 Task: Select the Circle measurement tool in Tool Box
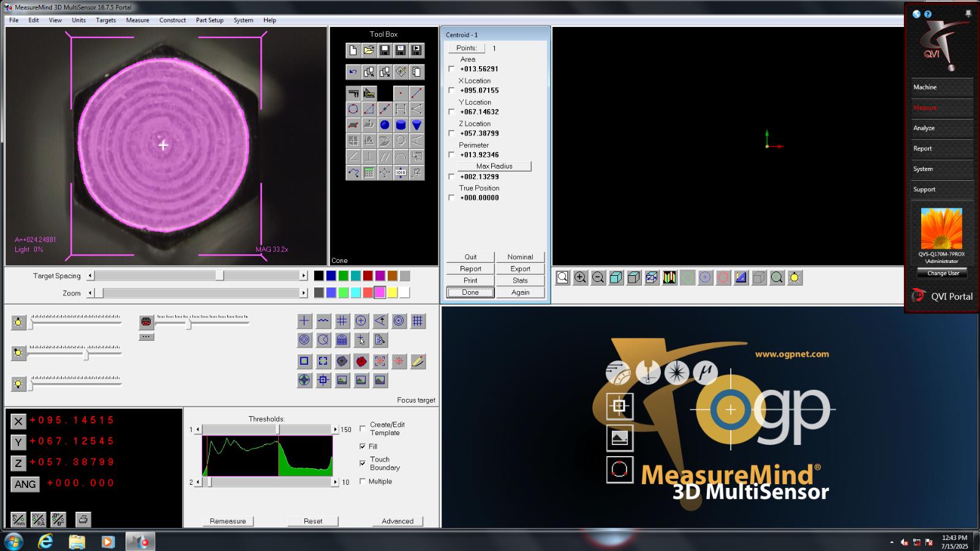(353, 109)
